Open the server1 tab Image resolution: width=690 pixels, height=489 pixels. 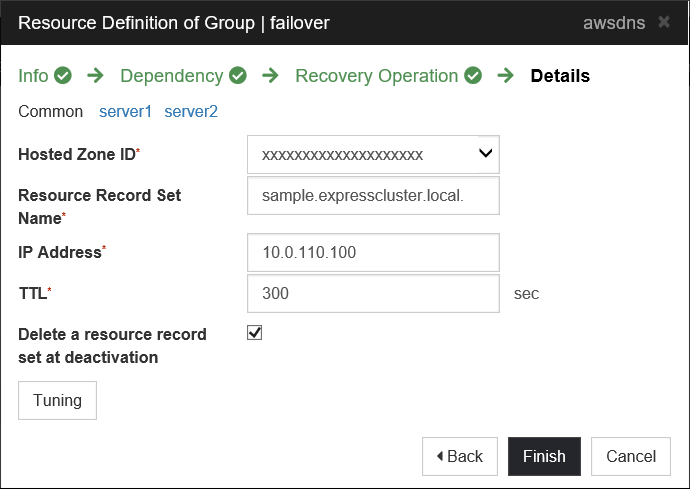click(125, 112)
